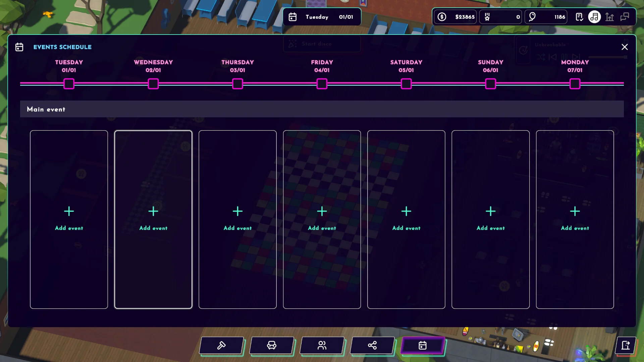Open the staff management panel
This screenshot has width=644, height=362.
tap(322, 345)
